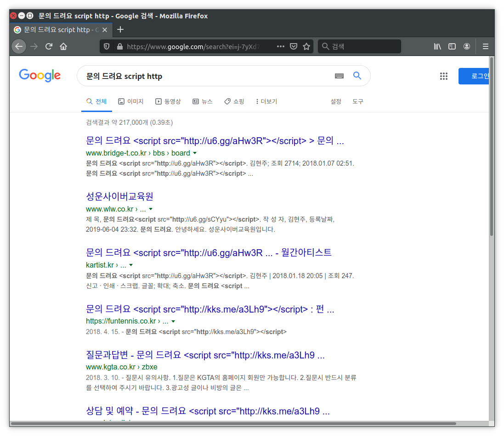Select the 전체 results tab
Viewport: 504px width, 436px height.
pyautogui.click(x=96, y=101)
